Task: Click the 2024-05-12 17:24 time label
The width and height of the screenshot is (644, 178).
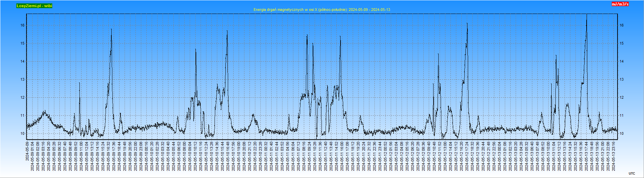Action: 467,156
